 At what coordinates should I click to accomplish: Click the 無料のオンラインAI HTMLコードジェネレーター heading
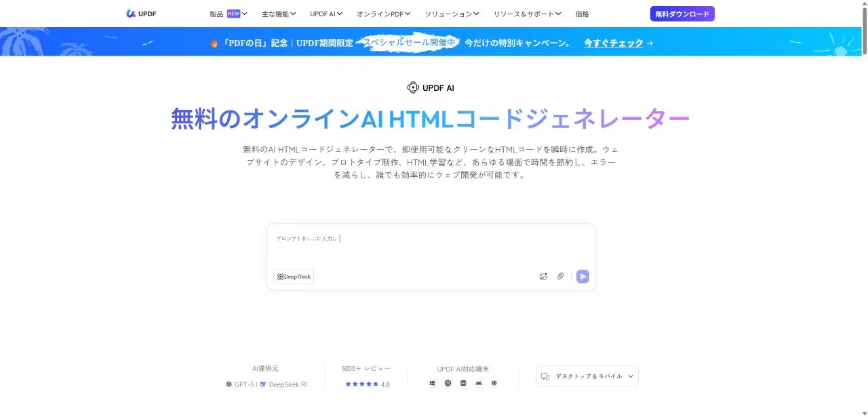[431, 119]
